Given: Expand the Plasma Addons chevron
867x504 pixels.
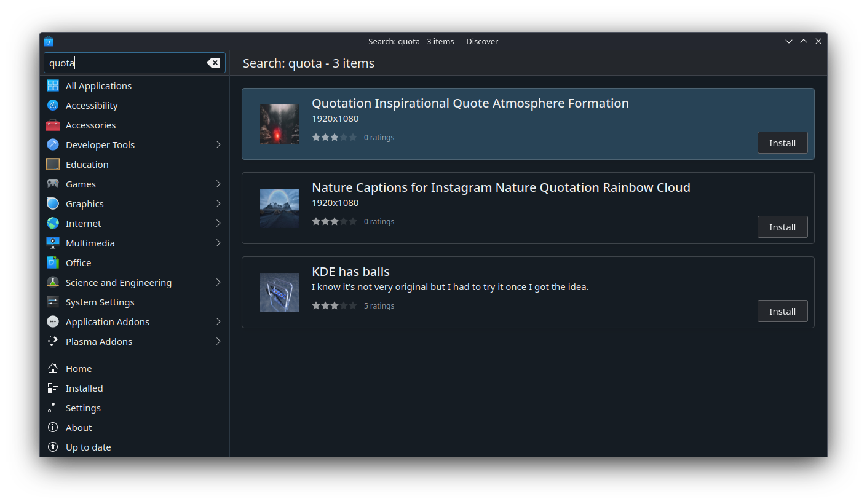Looking at the screenshot, I should tap(218, 341).
